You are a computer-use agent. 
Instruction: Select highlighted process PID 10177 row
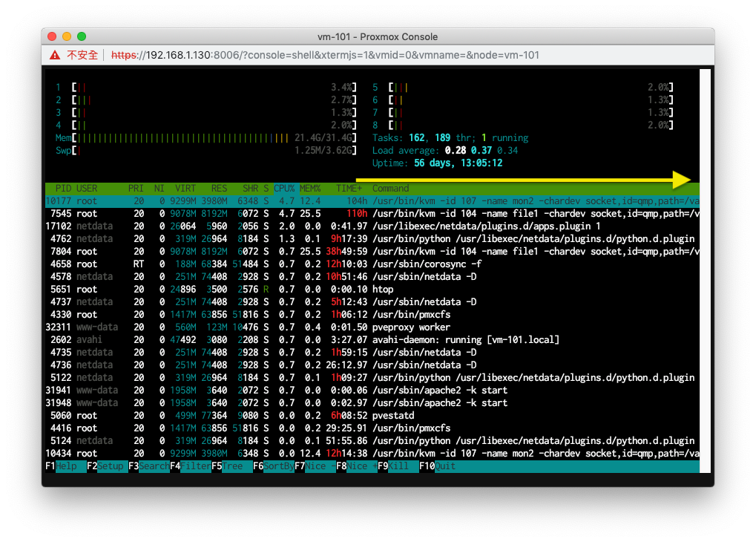click(x=372, y=201)
